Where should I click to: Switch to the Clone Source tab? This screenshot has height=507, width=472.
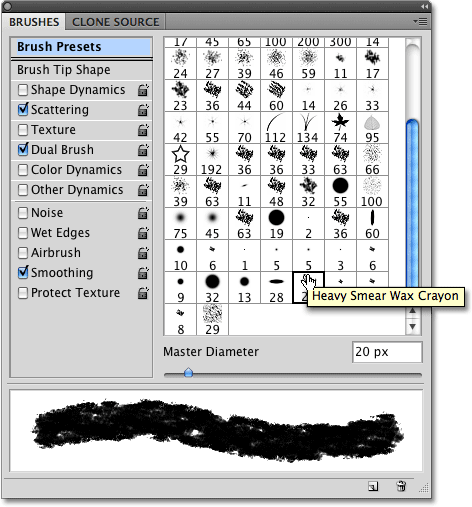[x=116, y=22]
